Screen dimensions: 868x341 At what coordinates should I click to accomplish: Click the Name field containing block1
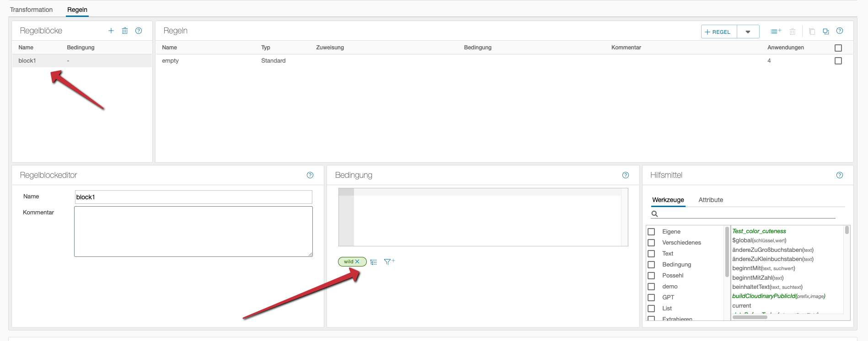193,197
